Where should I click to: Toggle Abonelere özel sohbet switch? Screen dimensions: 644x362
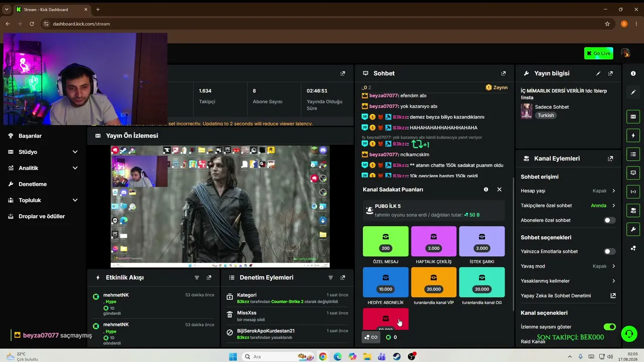click(x=610, y=220)
